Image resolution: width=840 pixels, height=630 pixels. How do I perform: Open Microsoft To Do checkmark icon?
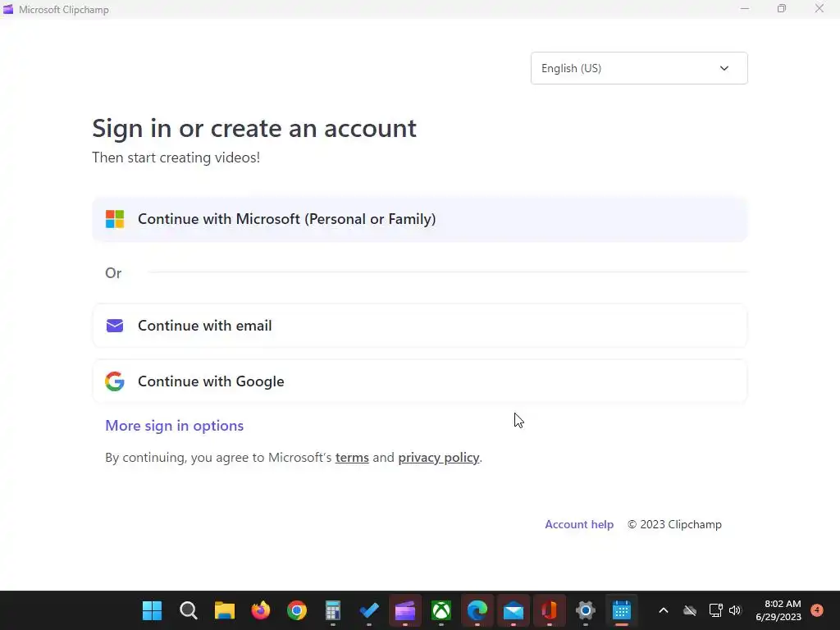click(369, 610)
